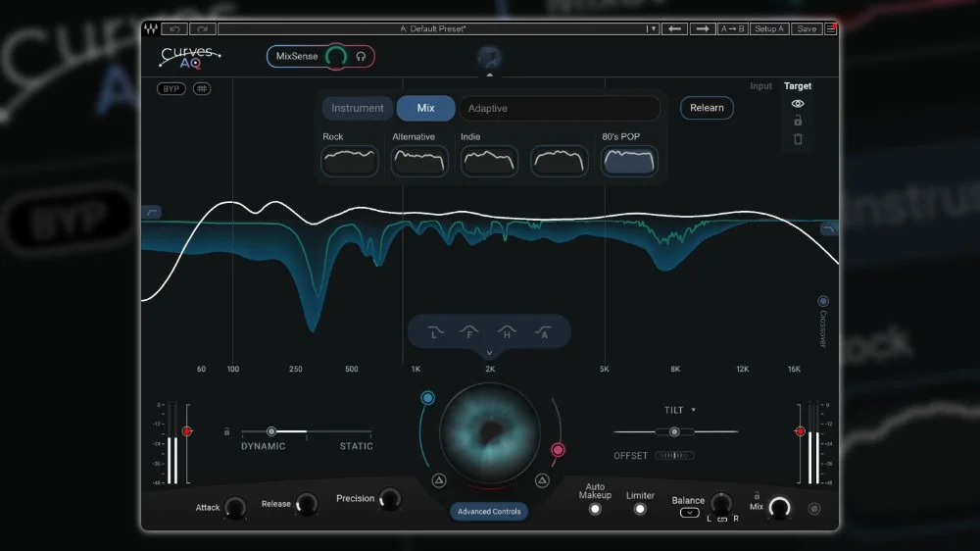Toggle the Mix lock icon
This screenshot has height=551, width=980.
coord(757,496)
